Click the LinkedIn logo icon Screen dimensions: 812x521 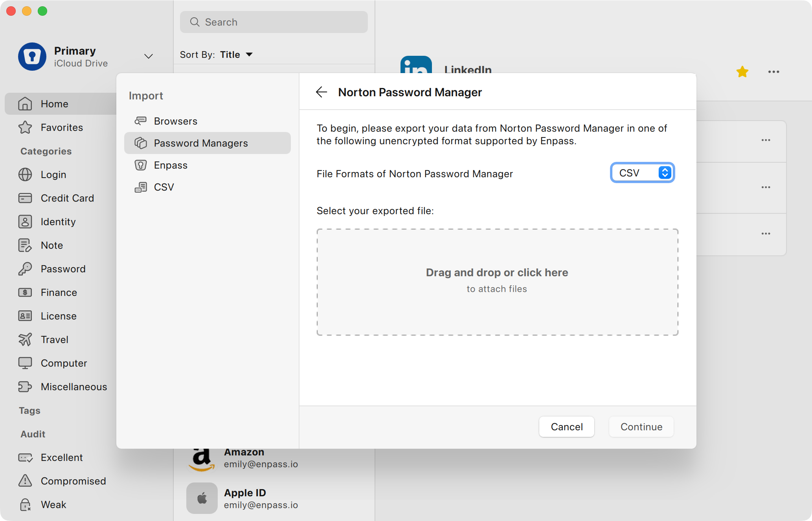pyautogui.click(x=416, y=65)
